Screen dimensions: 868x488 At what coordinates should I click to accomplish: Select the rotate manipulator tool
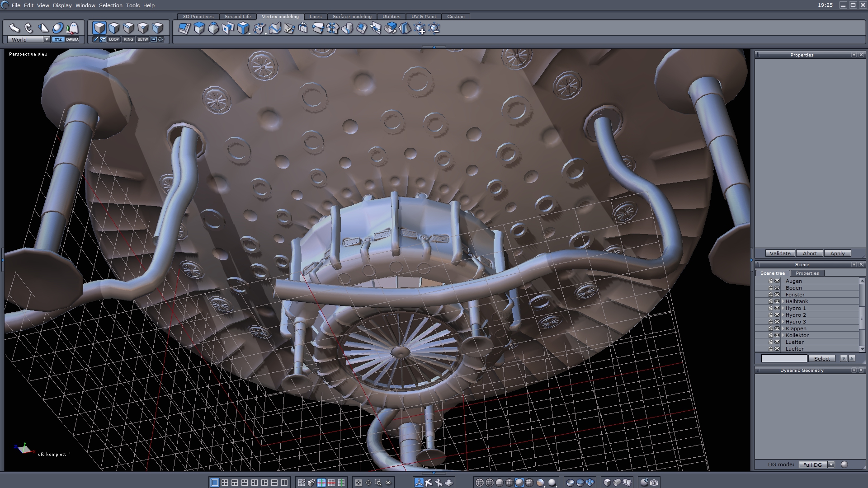point(29,28)
